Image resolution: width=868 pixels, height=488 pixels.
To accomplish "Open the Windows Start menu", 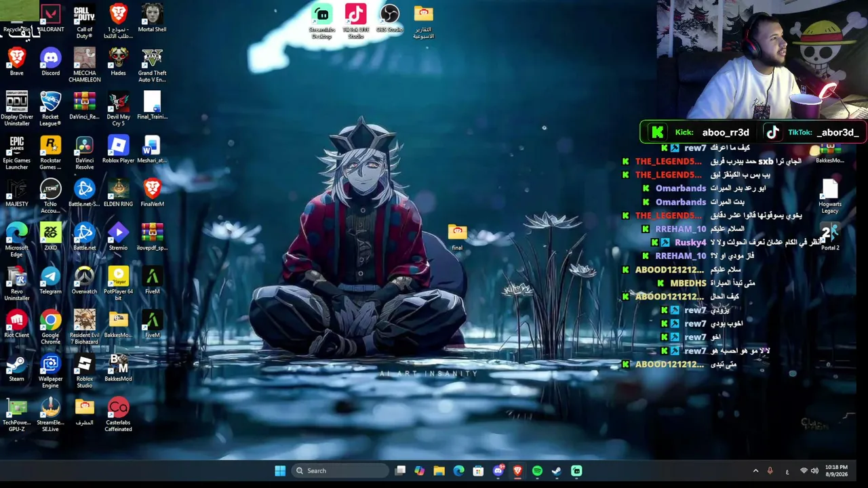I will tap(280, 471).
